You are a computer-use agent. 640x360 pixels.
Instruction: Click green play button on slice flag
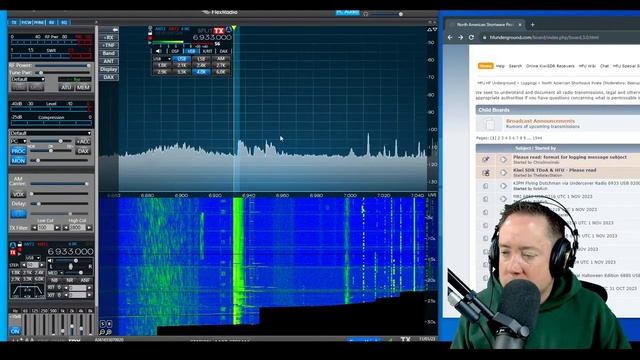[x=150, y=42]
